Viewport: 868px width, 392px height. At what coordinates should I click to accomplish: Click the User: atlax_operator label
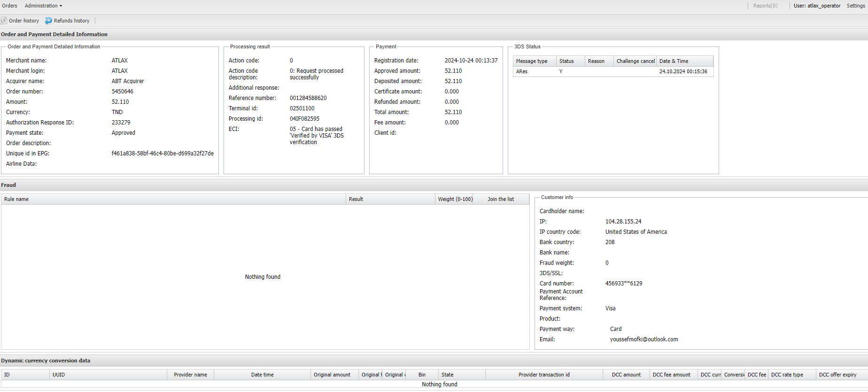[817, 6]
